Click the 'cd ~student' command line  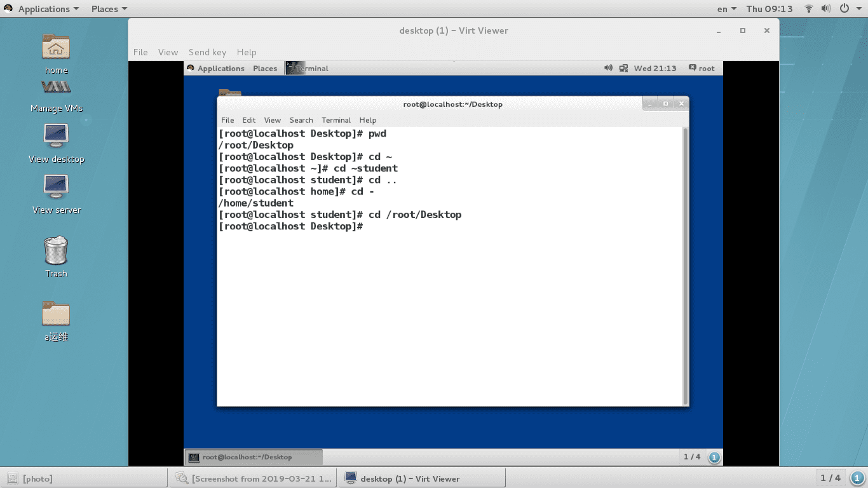click(308, 168)
